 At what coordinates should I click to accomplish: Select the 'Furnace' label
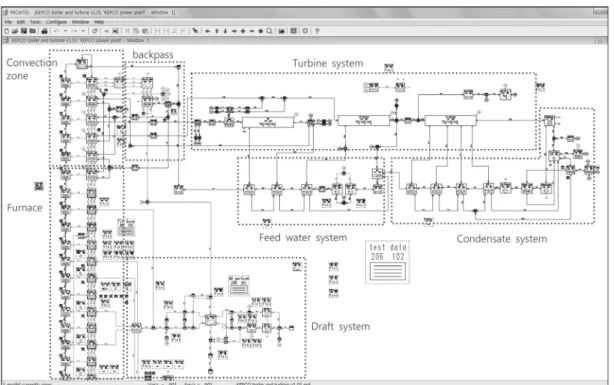coord(24,208)
